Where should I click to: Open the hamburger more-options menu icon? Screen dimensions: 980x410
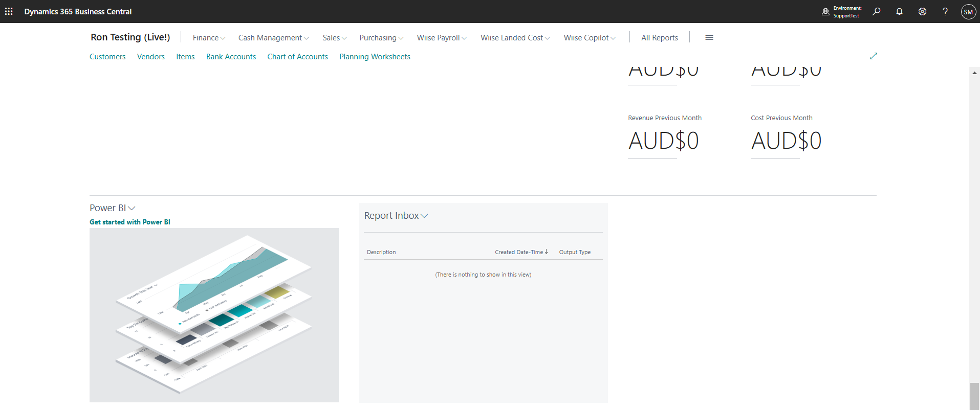point(709,37)
